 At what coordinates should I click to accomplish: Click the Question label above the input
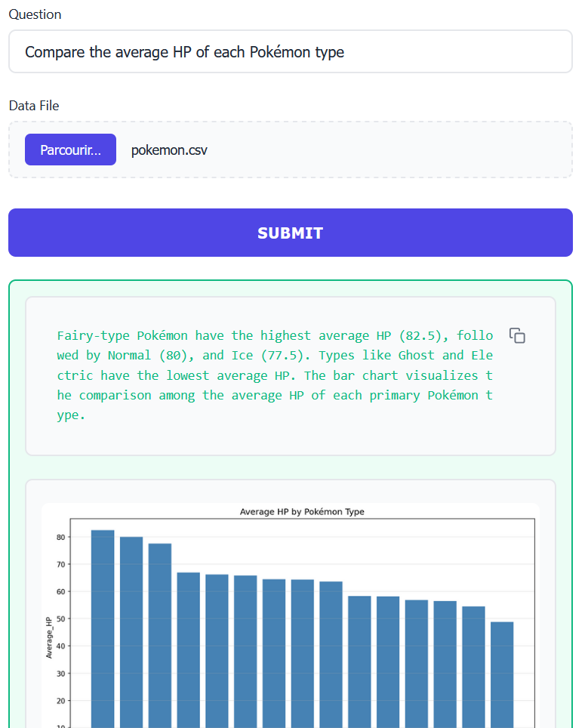click(34, 14)
